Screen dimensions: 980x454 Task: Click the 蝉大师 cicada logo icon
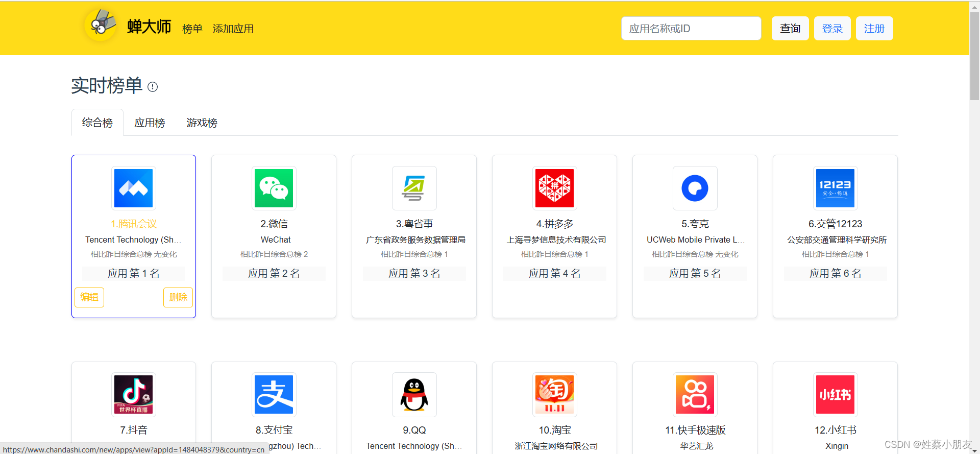101,25
